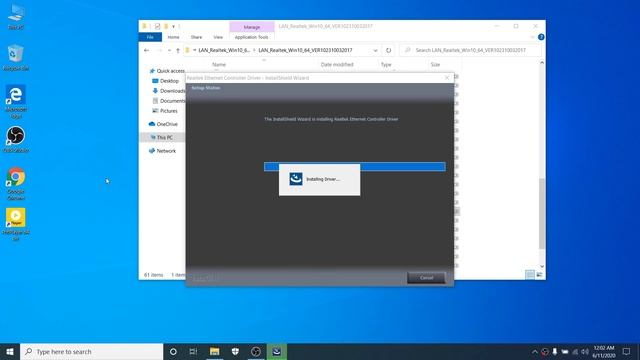Refresh the current folder view
Screen dimensions: 640x360
click(388, 50)
